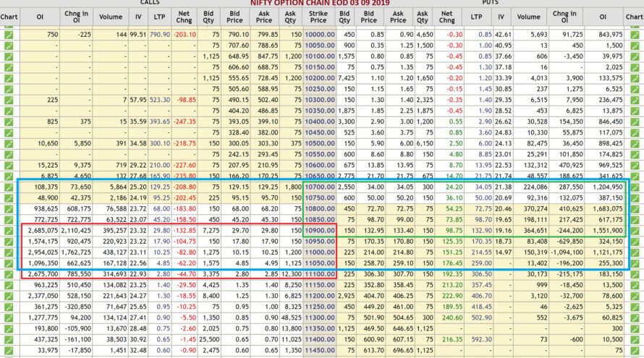This screenshot has height=358, width=644.
Task: Open the 11000.00 strike price link
Action: pos(320,252)
